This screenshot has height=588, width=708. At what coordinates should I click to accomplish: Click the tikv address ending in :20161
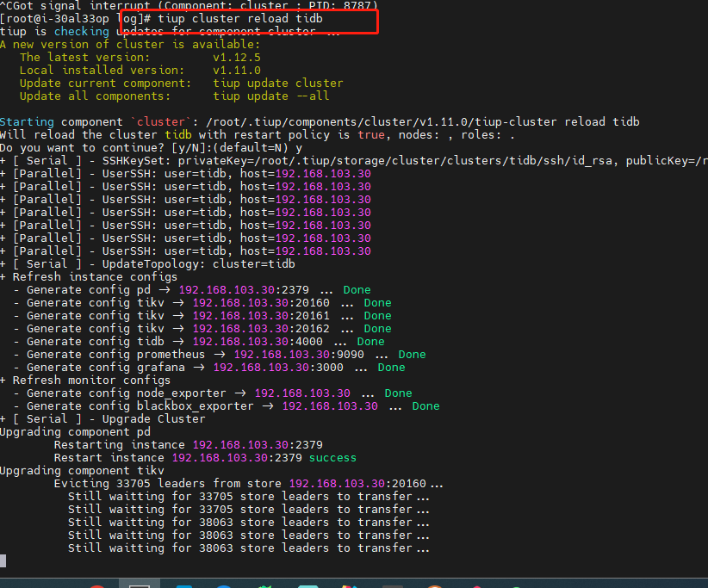(261, 316)
